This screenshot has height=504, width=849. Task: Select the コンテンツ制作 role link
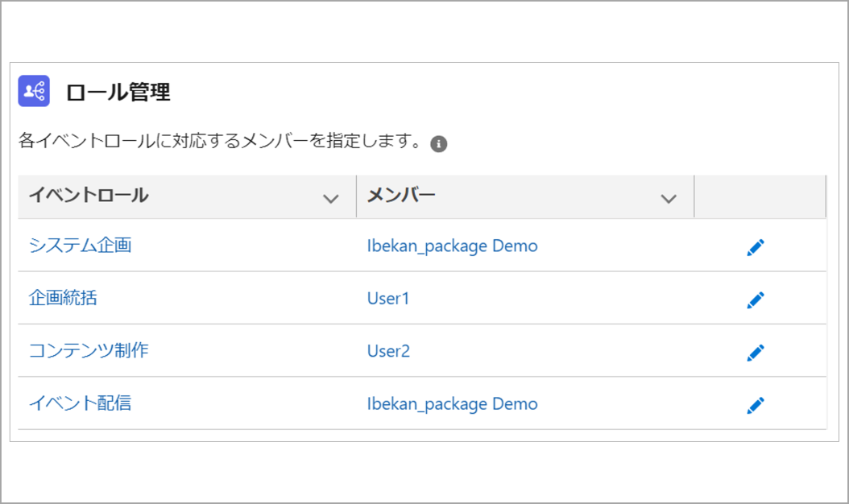click(x=89, y=350)
